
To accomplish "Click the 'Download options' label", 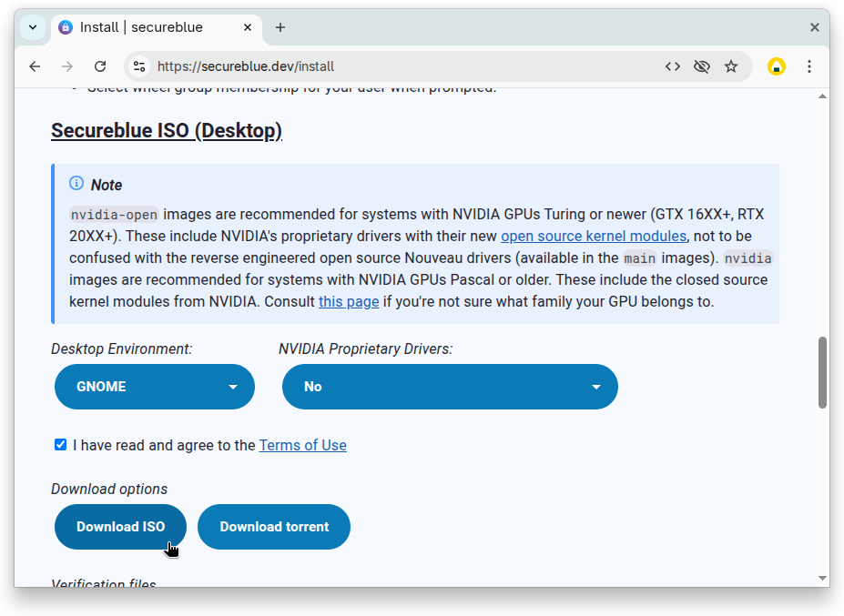I will [109, 489].
